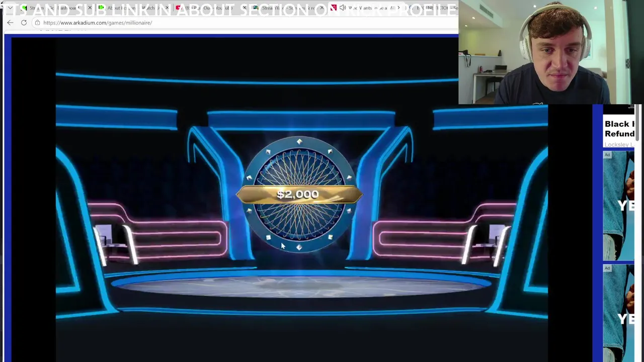Reload the page with the refresh icon
Image resolution: width=644 pixels, height=362 pixels.
pyautogui.click(x=24, y=23)
